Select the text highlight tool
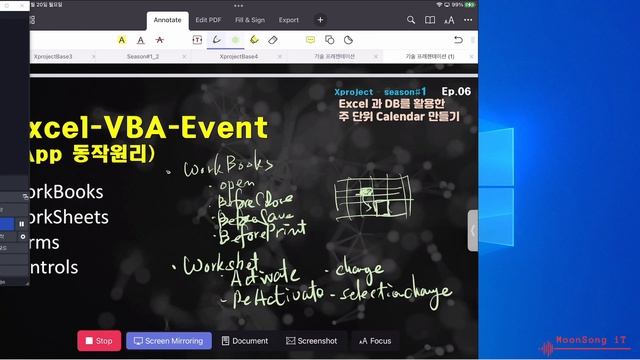640x360 pixels. [122, 40]
